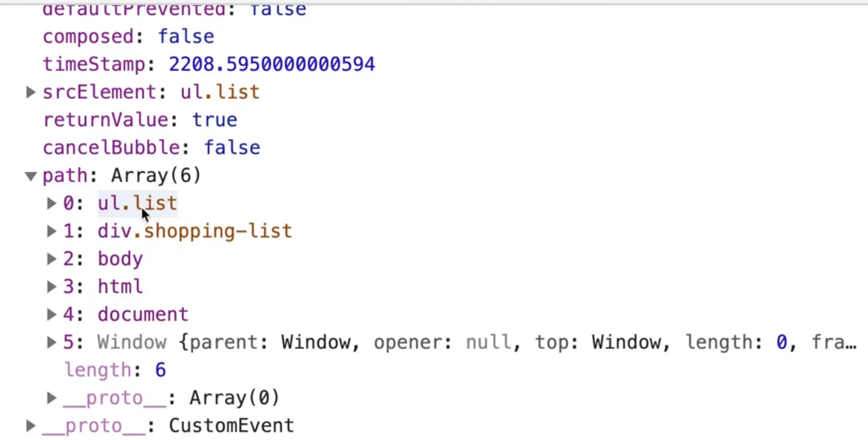Click the returnValue true value
Screen dimensions: 868x440
click(215, 120)
